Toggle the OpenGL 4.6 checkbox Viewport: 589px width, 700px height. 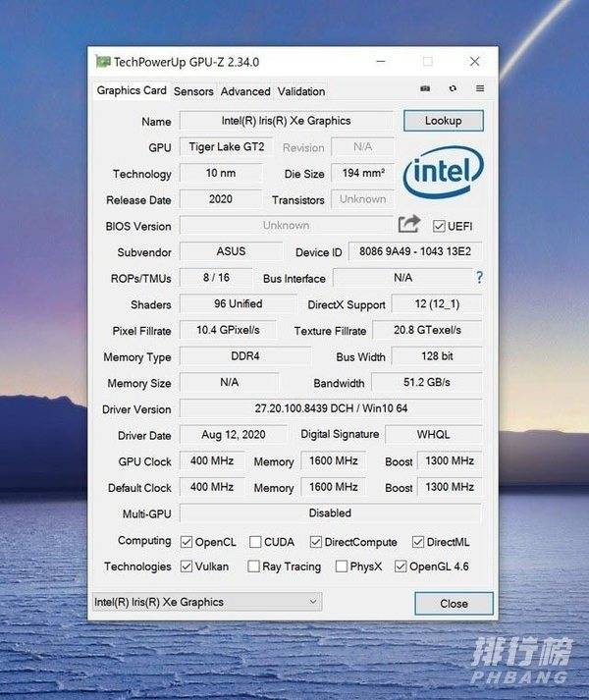401,566
